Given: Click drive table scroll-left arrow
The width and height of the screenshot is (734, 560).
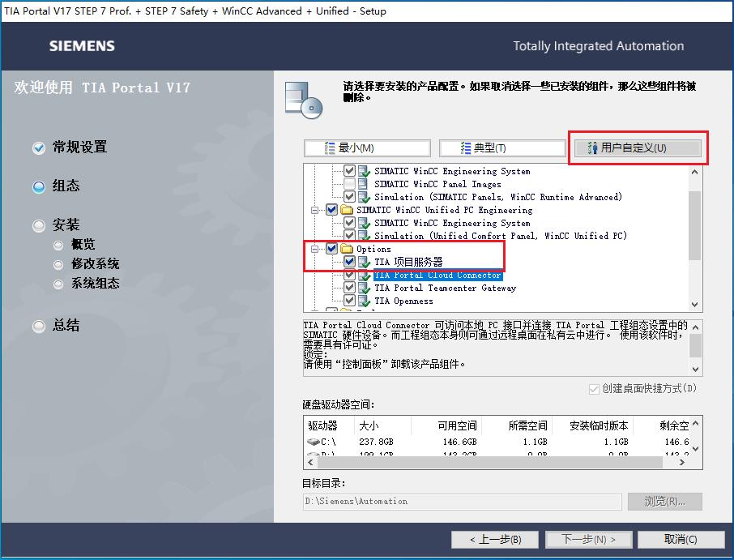Looking at the screenshot, I should (x=311, y=462).
